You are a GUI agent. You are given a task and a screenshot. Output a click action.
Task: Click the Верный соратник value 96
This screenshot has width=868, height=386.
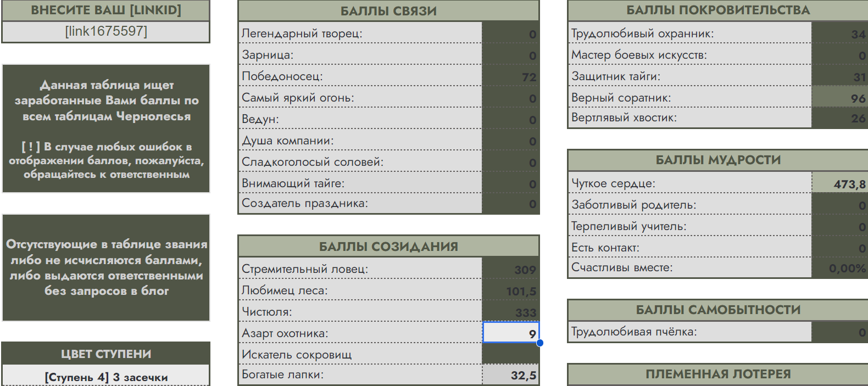click(839, 98)
